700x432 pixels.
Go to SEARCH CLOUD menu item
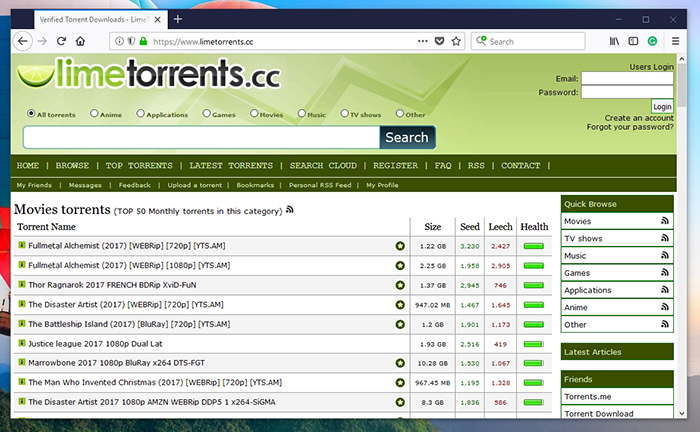323,165
